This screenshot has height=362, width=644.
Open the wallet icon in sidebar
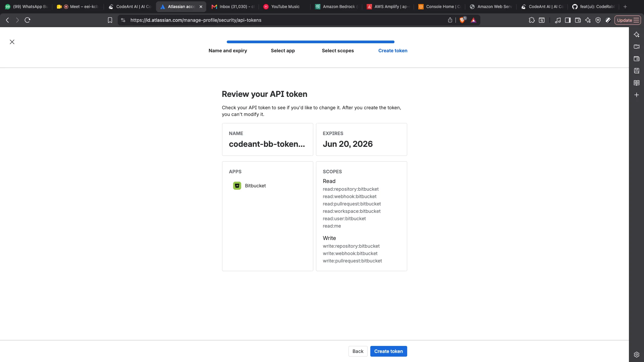point(637,59)
